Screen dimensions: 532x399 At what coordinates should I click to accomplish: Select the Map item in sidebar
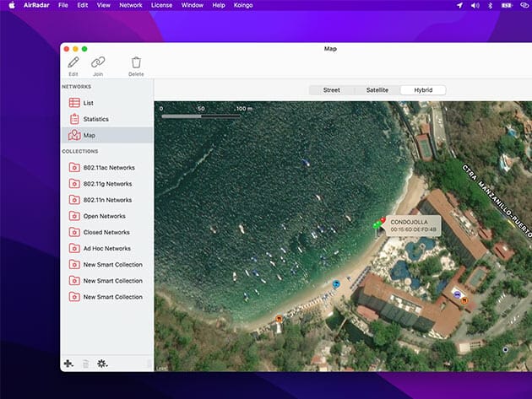click(x=89, y=135)
